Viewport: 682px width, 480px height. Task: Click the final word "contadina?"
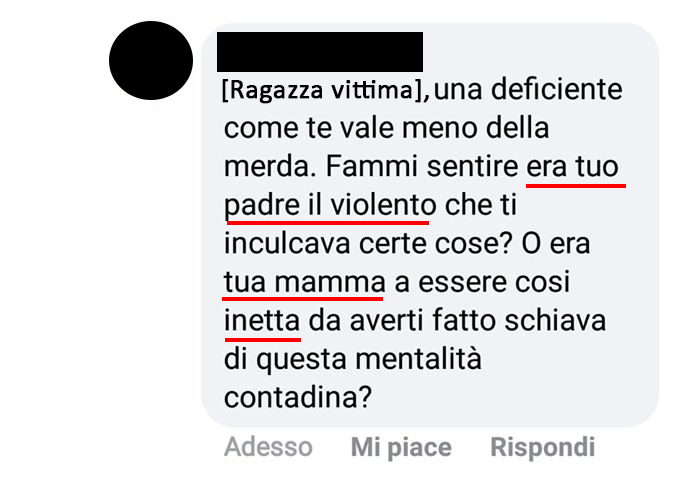click(x=298, y=397)
